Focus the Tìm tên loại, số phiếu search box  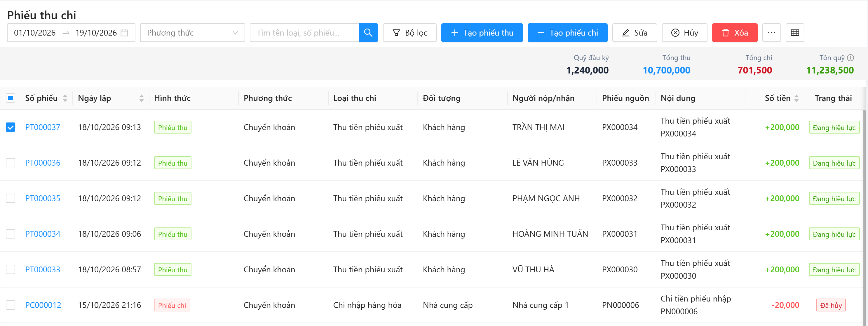pyautogui.click(x=304, y=33)
